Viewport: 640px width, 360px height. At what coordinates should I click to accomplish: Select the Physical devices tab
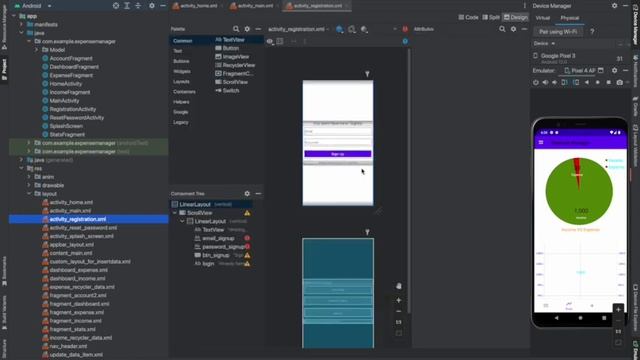tap(569, 18)
